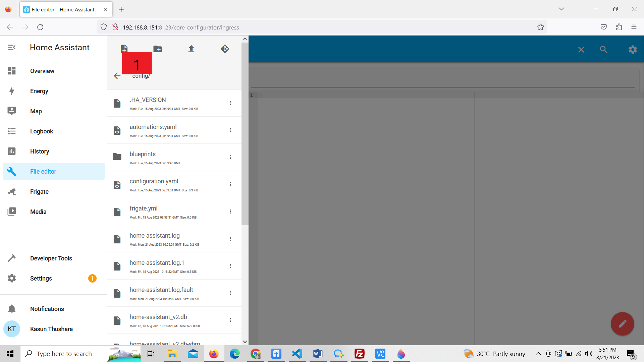Open Firefox extensions puzzle icon
This screenshot has width=644, height=362.
(619, 27)
